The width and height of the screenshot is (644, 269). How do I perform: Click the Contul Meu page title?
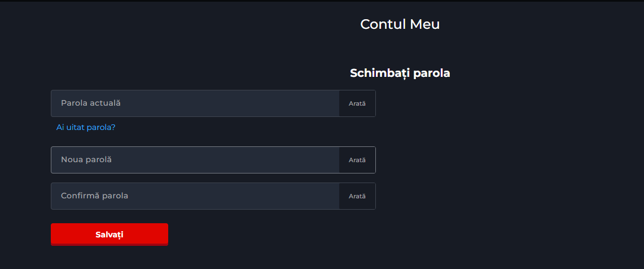click(x=400, y=24)
